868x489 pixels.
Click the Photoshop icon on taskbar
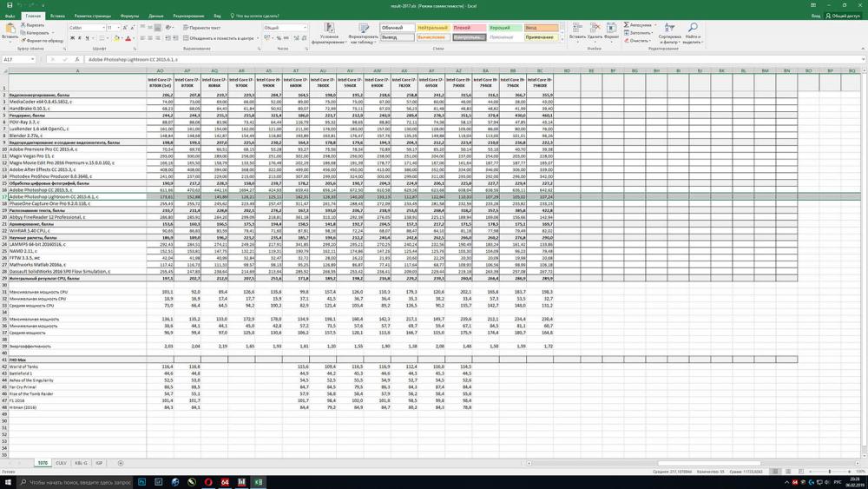[x=141, y=482]
